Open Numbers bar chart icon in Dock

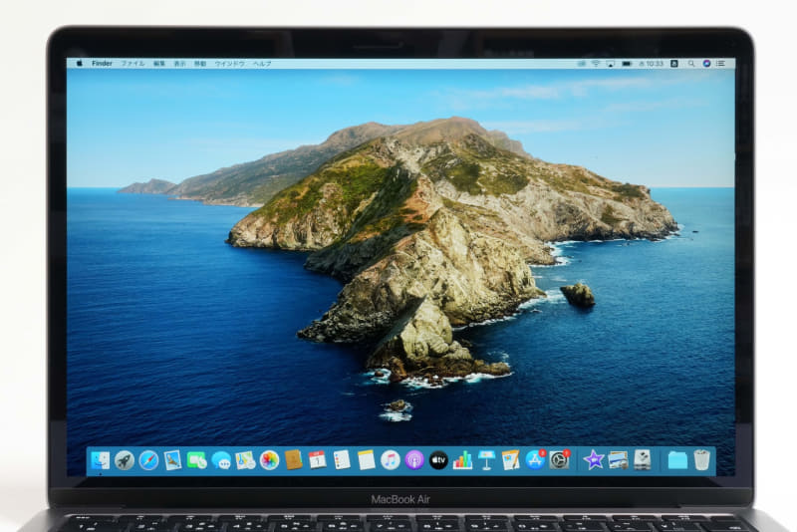(x=462, y=460)
